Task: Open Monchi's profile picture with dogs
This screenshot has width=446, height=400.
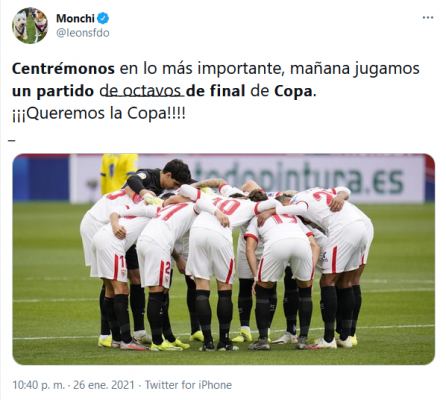Action: [30, 26]
